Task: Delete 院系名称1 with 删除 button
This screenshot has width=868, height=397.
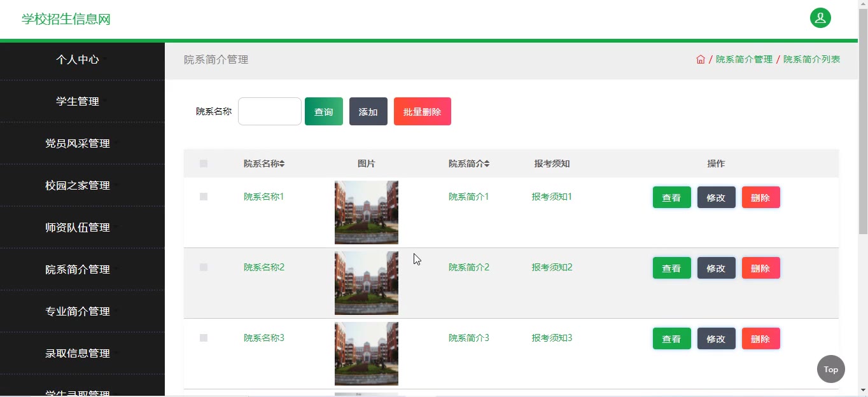Action: 761,197
